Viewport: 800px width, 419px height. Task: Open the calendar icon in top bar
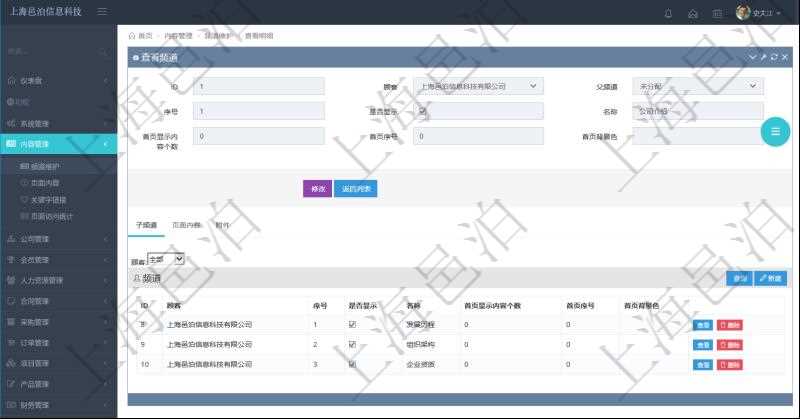pyautogui.click(x=717, y=13)
